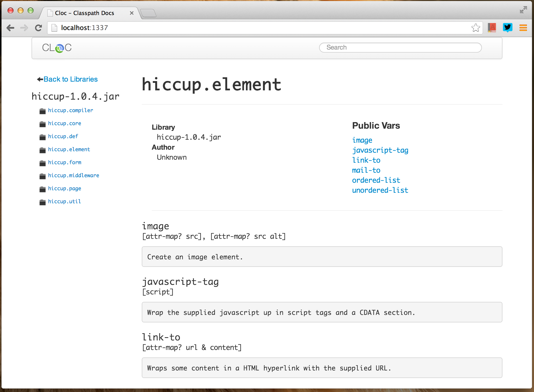534x392 pixels.
Task: Focus the Search input field
Action: click(x=400, y=48)
